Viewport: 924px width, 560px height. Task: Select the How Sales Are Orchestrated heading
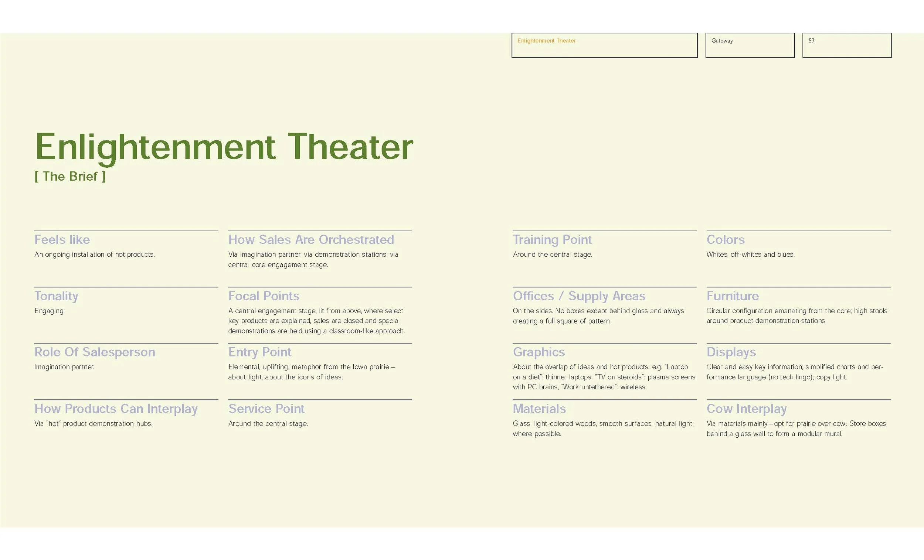pyautogui.click(x=311, y=239)
